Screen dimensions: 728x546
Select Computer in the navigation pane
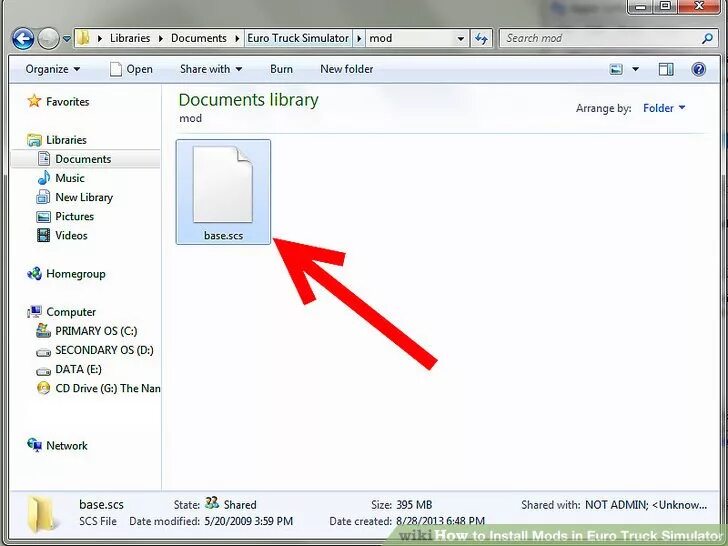[71, 312]
